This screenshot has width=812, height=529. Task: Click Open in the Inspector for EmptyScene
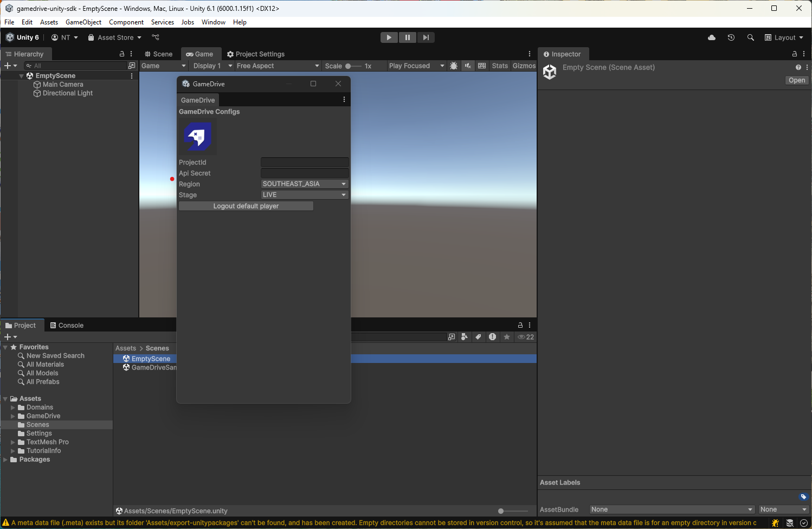796,80
